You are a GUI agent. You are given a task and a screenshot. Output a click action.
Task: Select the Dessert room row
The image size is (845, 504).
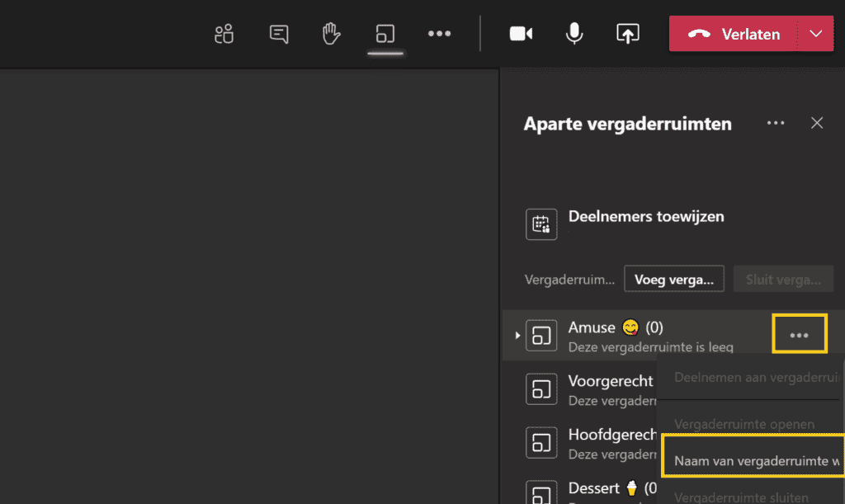pos(579,489)
